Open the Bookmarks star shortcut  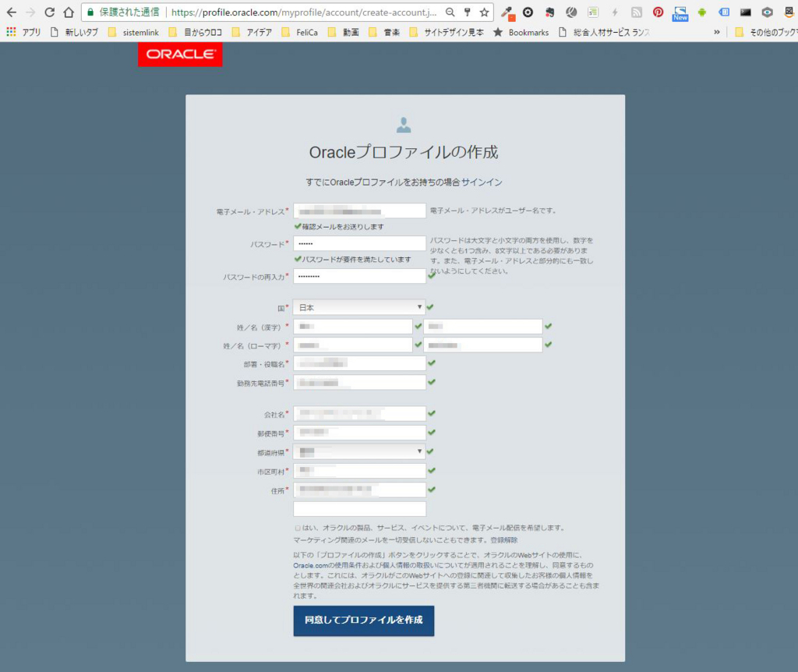[521, 32]
